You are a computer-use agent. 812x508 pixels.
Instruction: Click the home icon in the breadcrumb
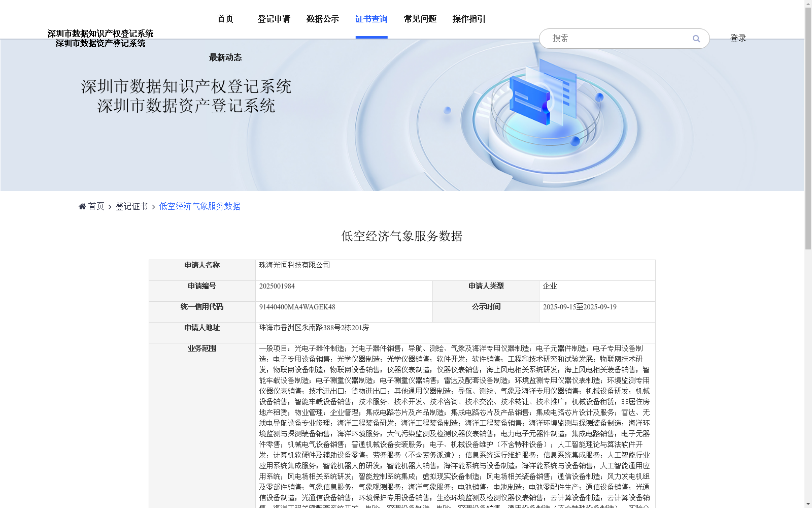82,206
